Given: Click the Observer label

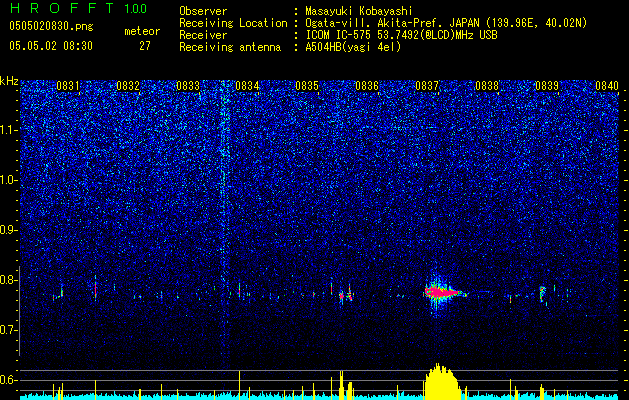Looking at the screenshot, I should tap(203, 11).
